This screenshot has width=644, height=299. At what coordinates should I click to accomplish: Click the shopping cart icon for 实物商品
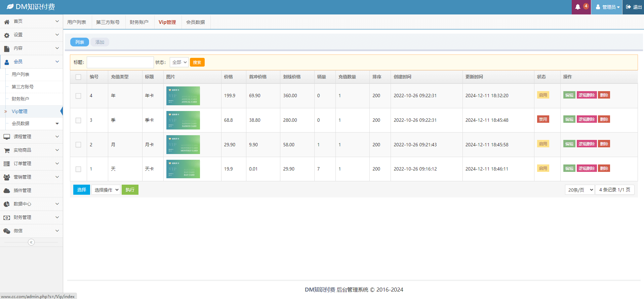[7, 150]
